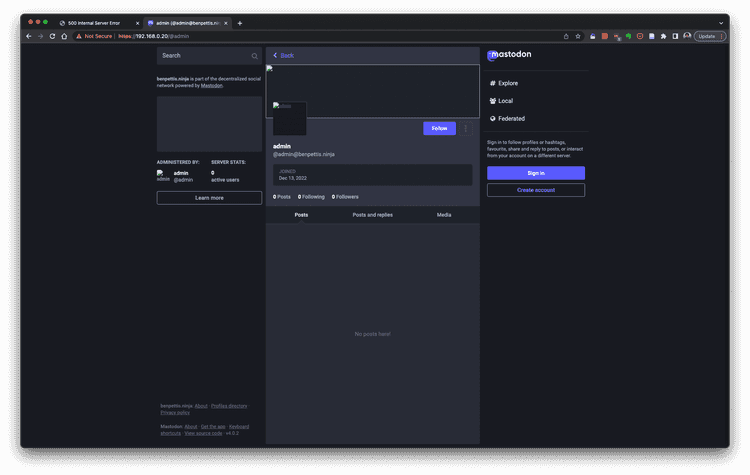
Task: Open the browser side panel icon
Action: pyautogui.click(x=675, y=36)
